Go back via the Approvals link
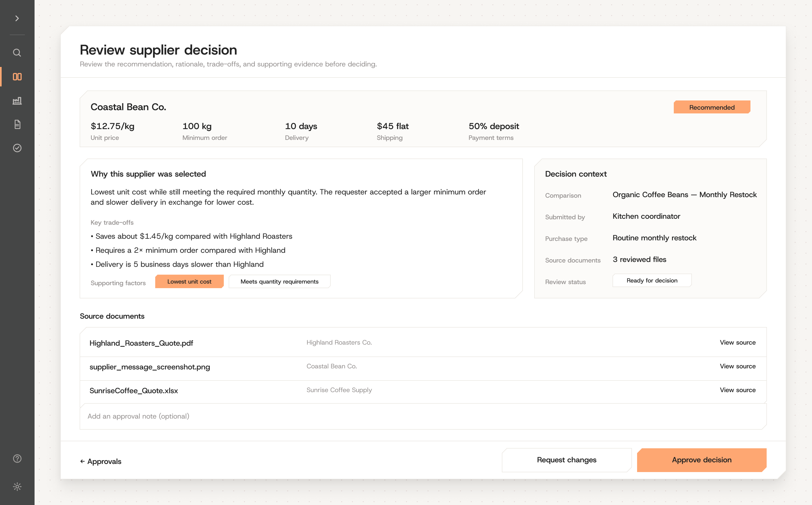The height and width of the screenshot is (505, 812). pos(100,461)
